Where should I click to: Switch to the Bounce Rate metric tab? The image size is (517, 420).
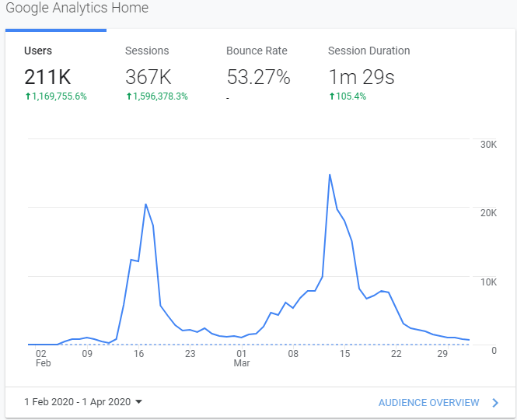pos(258,72)
